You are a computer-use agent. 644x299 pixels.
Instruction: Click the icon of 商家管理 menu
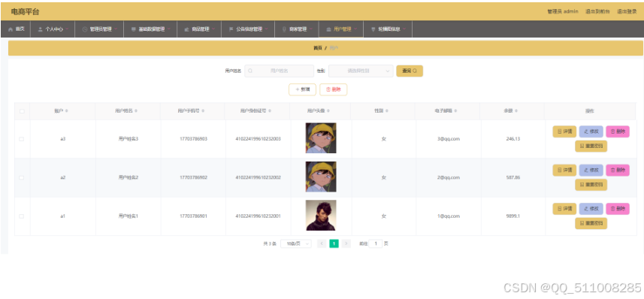click(284, 29)
